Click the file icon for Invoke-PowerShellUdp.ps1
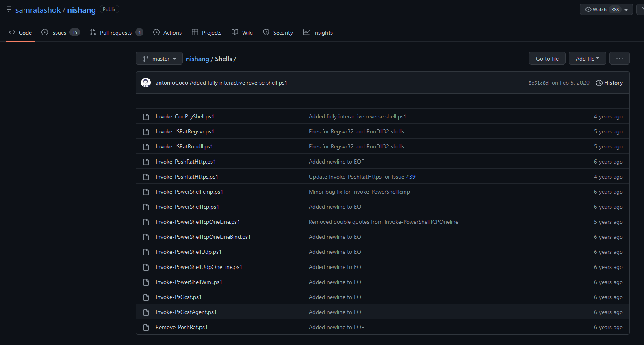The width and height of the screenshot is (644, 345). 146,252
